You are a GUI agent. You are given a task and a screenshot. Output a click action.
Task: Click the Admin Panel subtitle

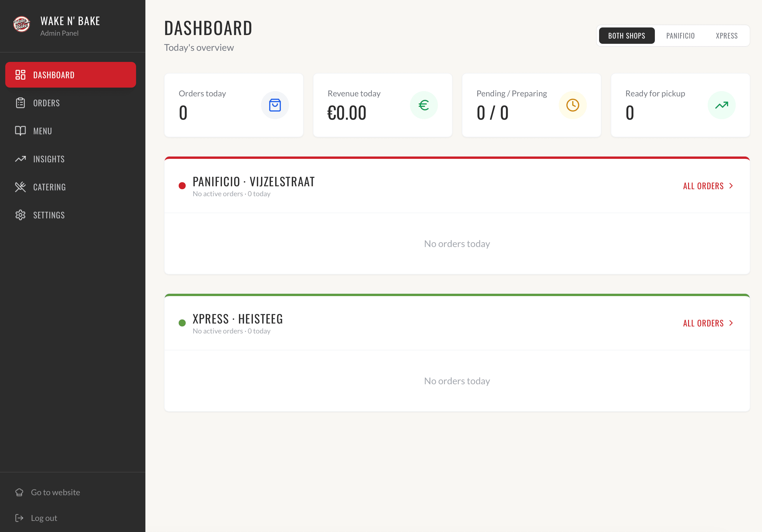click(59, 33)
